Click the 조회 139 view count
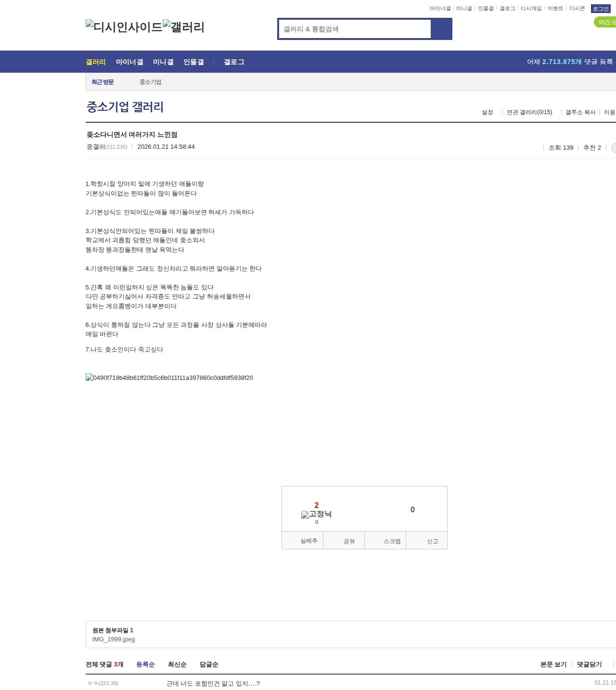The image size is (616, 690). 561,148
